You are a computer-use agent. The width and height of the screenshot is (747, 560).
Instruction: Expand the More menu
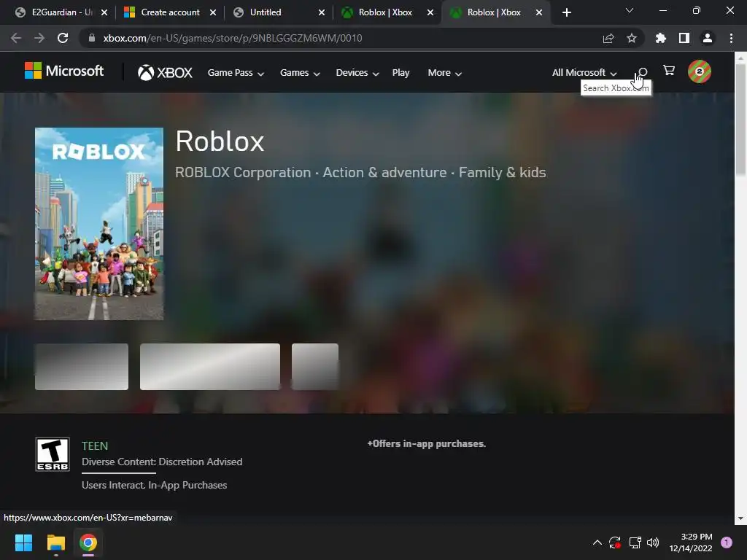tap(444, 73)
